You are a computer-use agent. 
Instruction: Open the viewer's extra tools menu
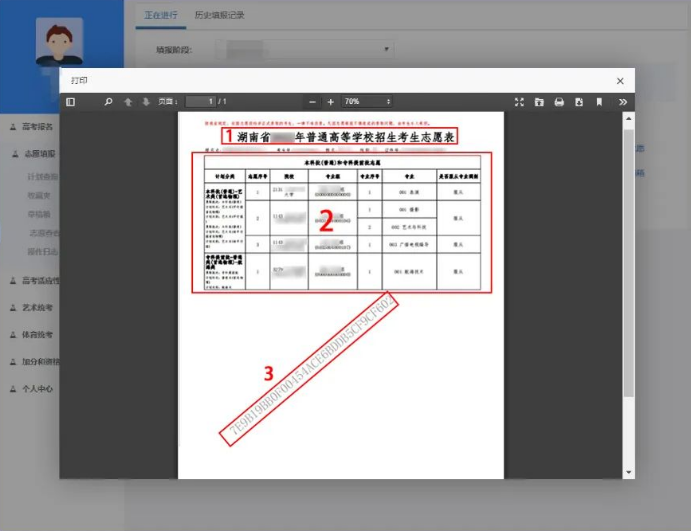tap(623, 102)
